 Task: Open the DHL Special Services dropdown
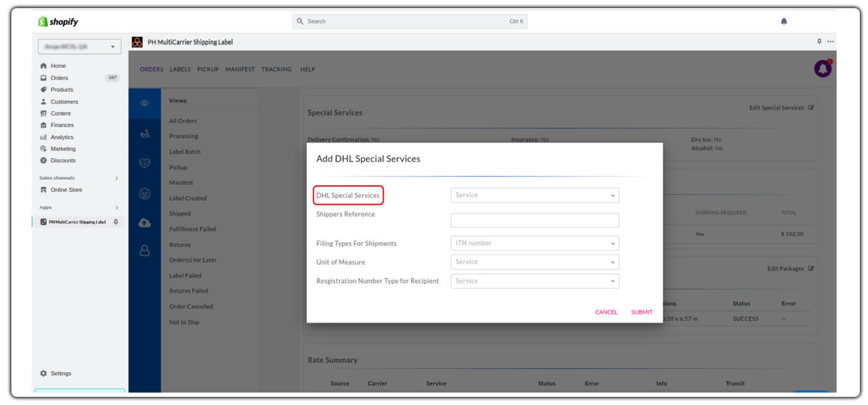[x=535, y=195]
